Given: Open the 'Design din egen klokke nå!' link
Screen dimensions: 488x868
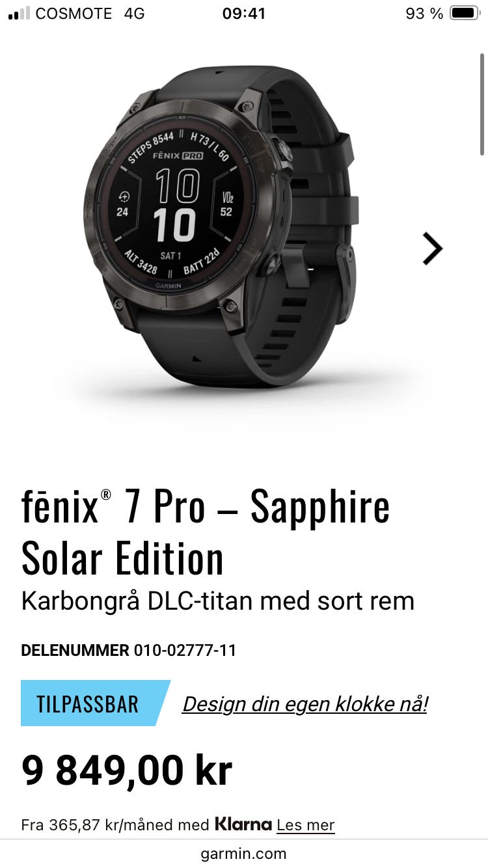Looking at the screenshot, I should coord(305,703).
